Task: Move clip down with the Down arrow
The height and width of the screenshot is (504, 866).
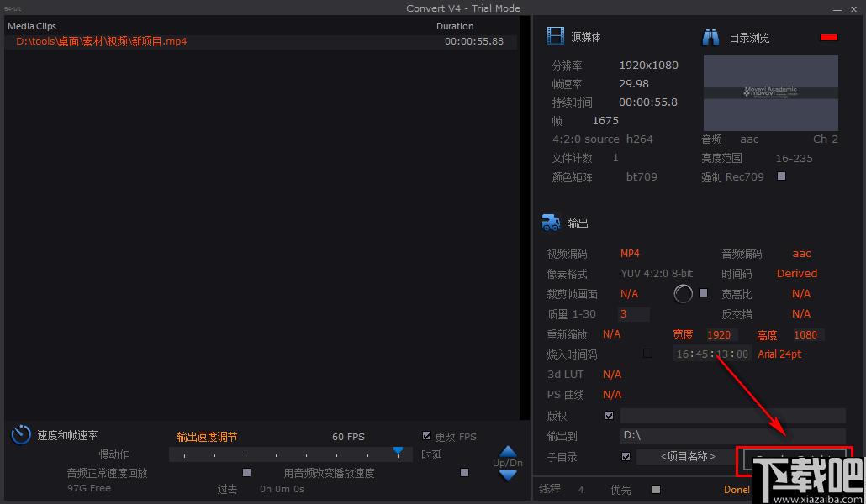Action: [x=508, y=475]
